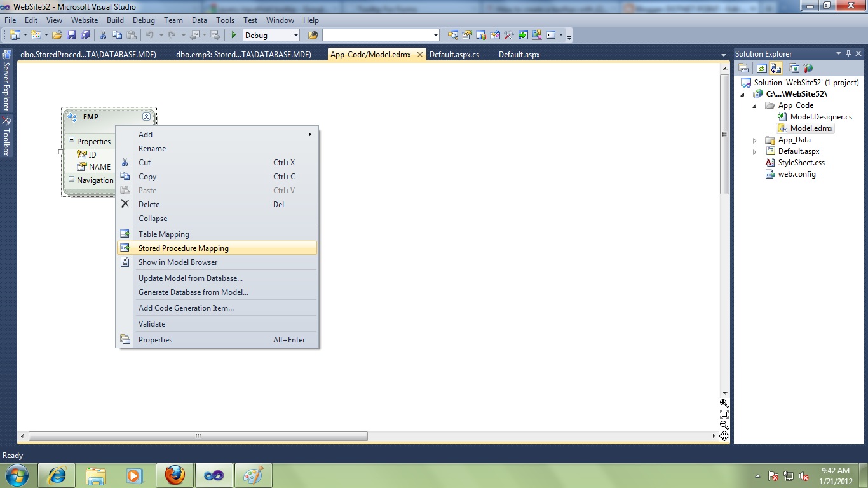Open the Properties window icon in Solution Explorer
868x488 pixels.
coord(743,68)
